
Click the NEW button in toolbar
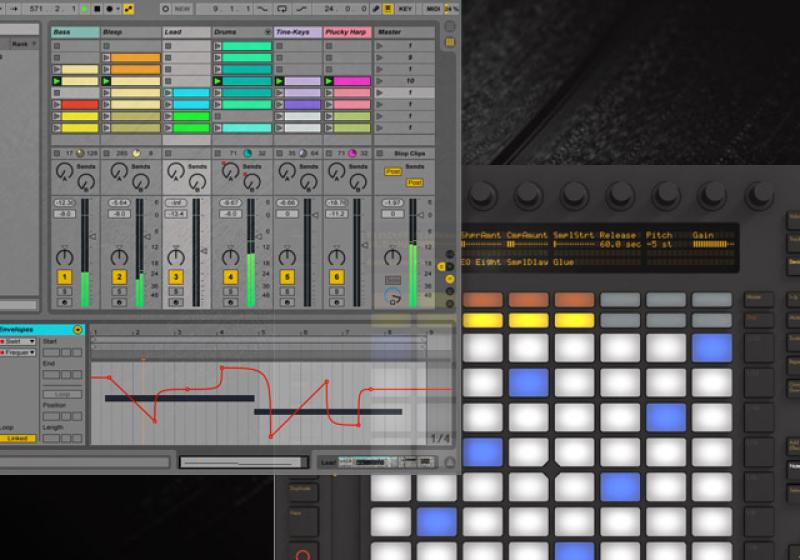[183, 9]
